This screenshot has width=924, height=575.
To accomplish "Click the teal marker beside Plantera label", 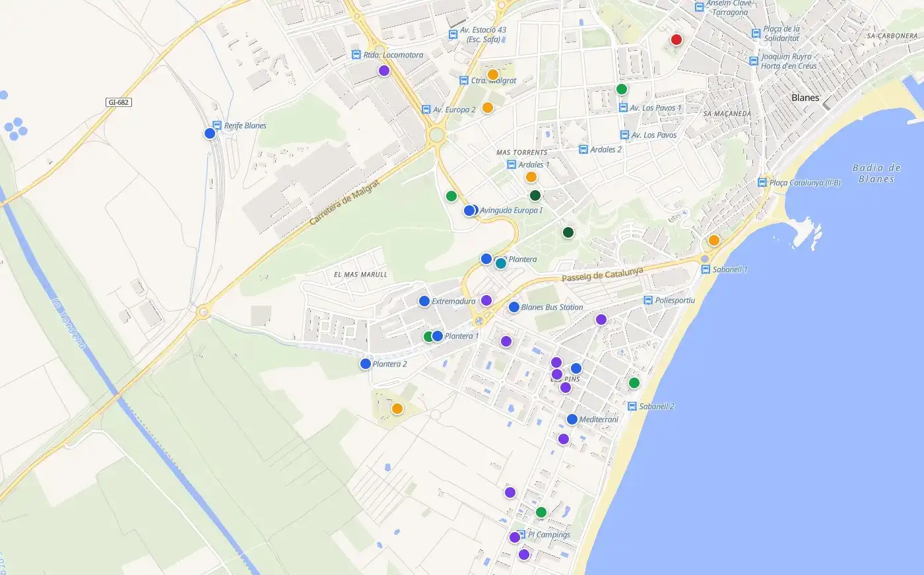I will [501, 263].
